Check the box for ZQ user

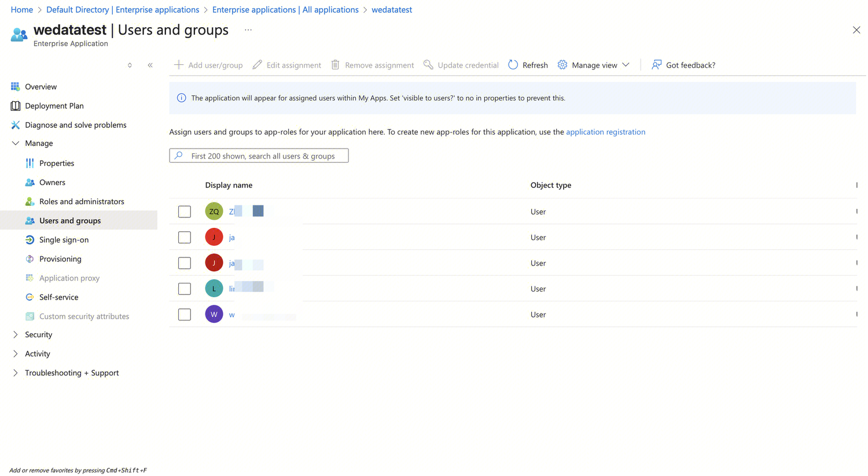click(x=185, y=212)
